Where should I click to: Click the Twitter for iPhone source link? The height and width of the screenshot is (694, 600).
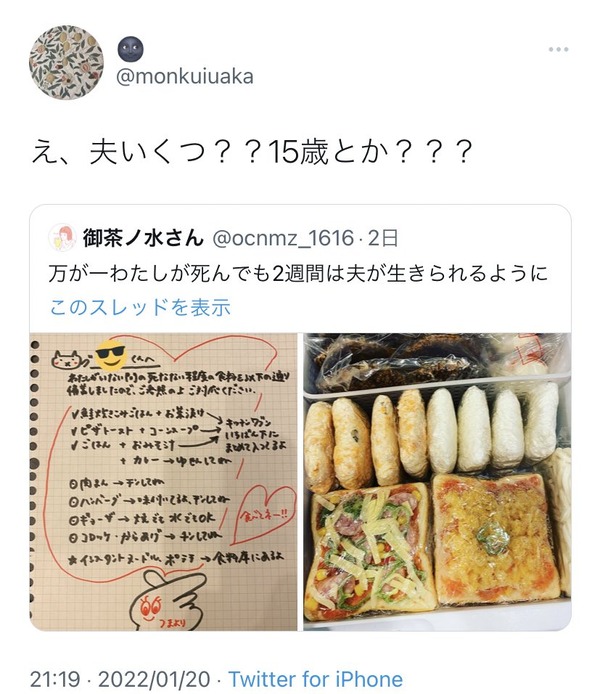point(316,679)
